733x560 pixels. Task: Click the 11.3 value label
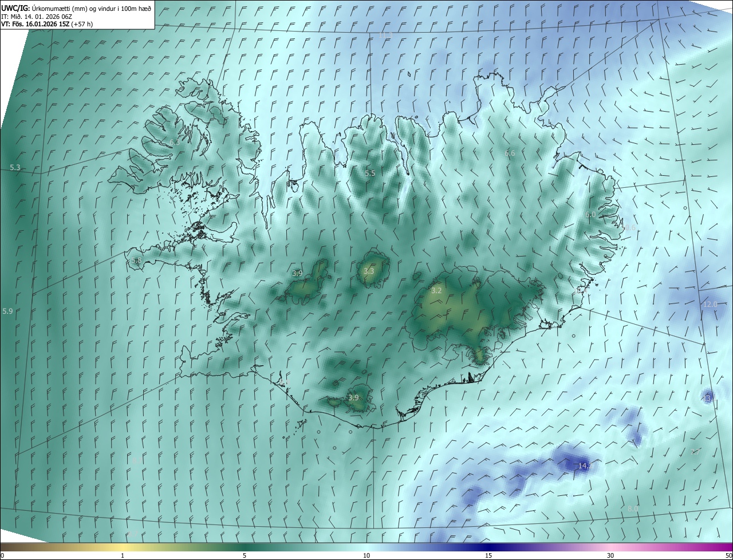click(x=385, y=36)
